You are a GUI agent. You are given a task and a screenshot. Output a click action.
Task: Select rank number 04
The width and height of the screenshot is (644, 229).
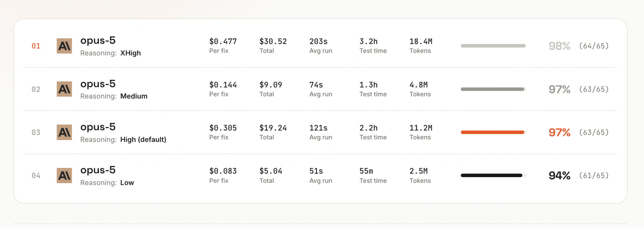click(36, 176)
